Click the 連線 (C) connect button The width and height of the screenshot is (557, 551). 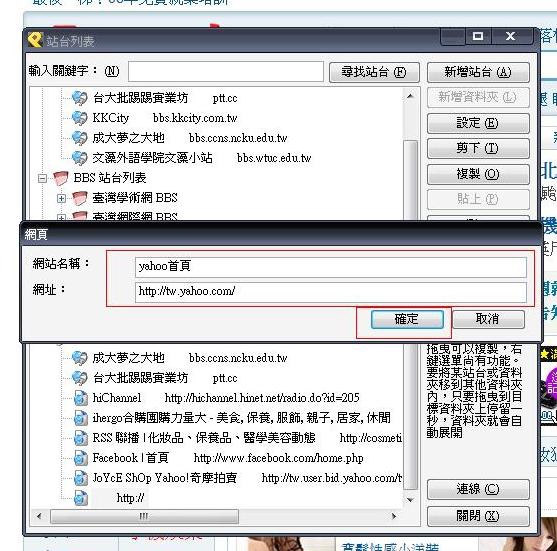[478, 489]
